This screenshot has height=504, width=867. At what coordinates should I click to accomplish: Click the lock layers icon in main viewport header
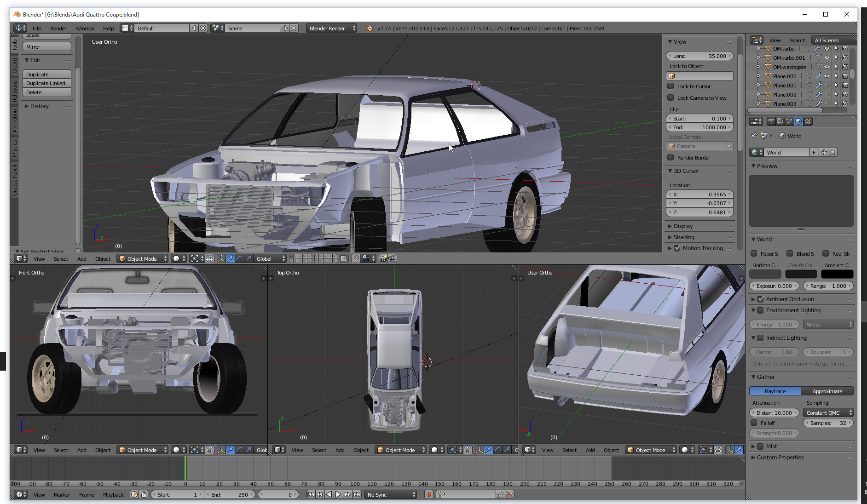[344, 258]
